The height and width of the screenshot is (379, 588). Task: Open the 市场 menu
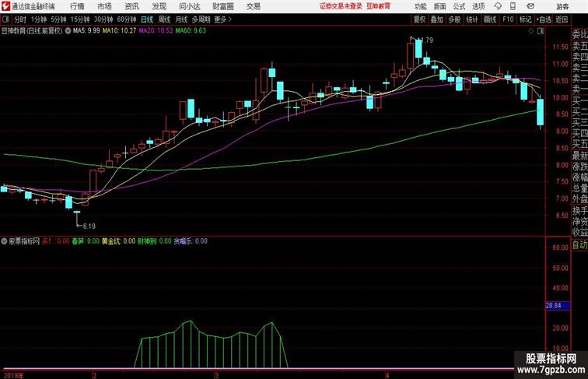click(104, 6)
